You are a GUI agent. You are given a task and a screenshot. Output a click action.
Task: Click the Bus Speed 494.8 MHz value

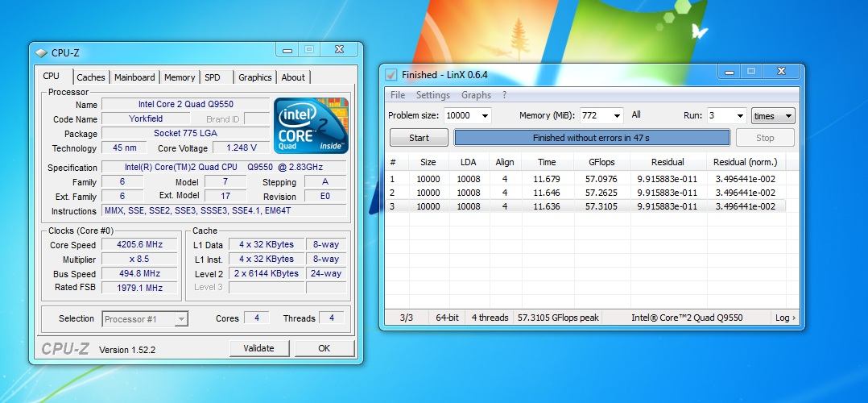[x=139, y=273]
